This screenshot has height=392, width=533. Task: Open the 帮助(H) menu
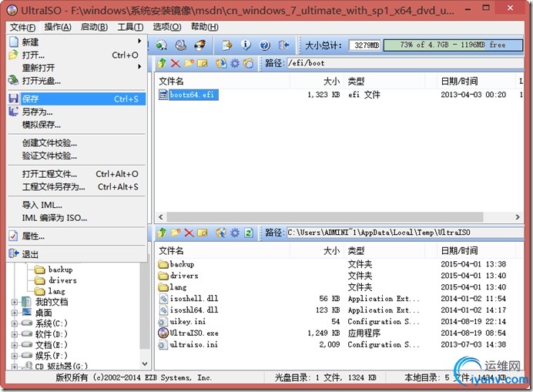click(205, 27)
